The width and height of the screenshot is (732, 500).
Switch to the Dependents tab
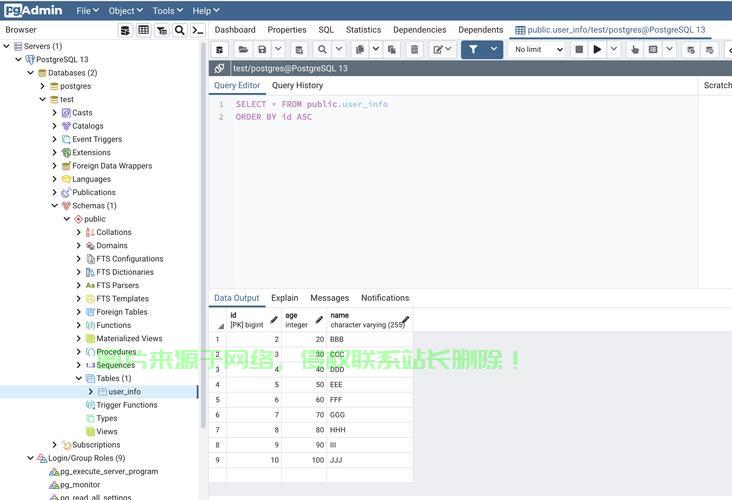tap(480, 30)
